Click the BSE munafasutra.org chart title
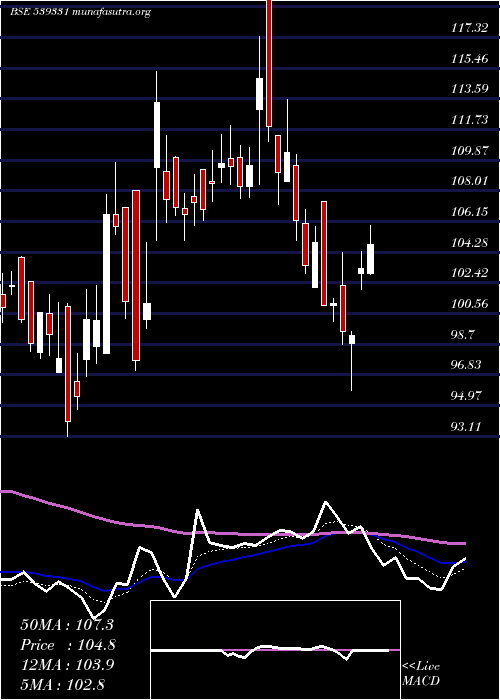Image resolution: width=500 pixels, height=700 pixels. coord(80,12)
